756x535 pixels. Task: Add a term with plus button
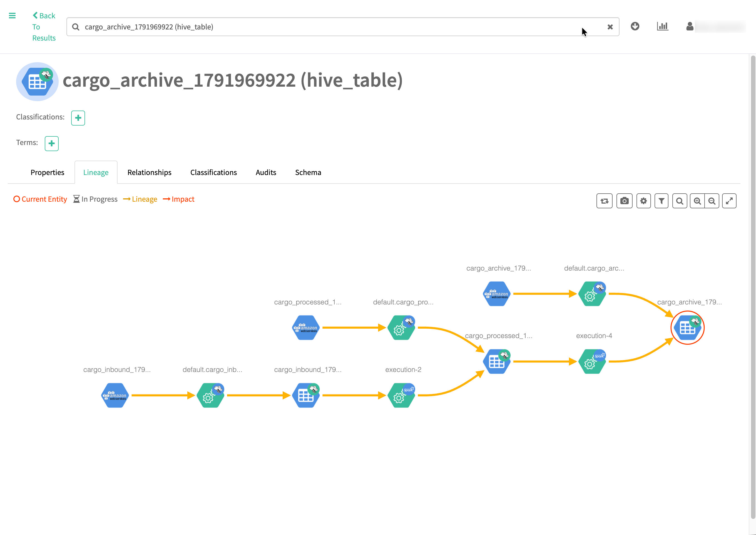pyautogui.click(x=52, y=144)
